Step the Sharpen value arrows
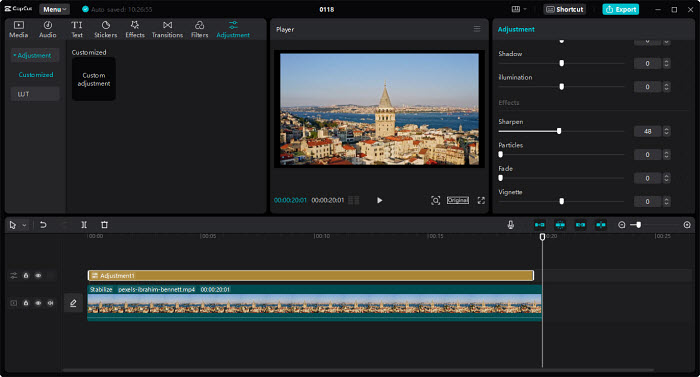This screenshot has width=700, height=377. tap(667, 131)
